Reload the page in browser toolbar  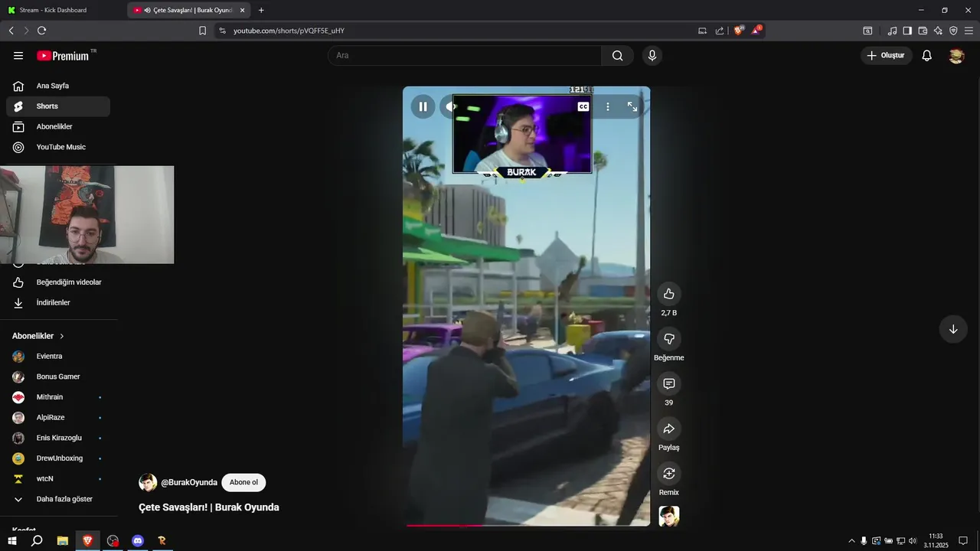41,31
